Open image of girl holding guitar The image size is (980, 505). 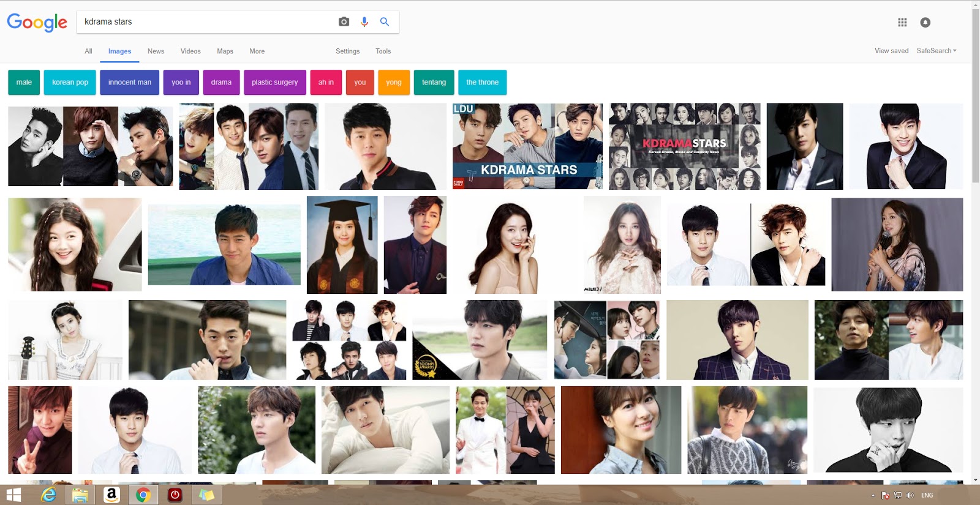(x=65, y=340)
